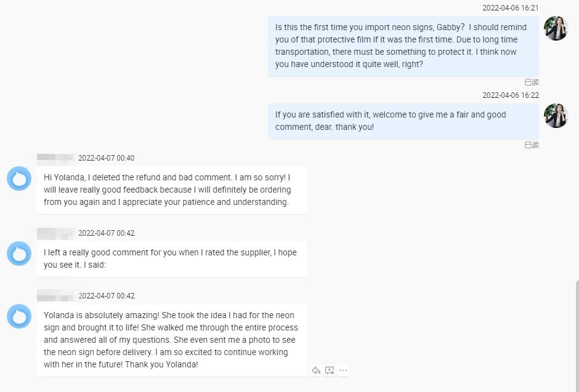
Task: Click the 'Yolanda is absolutely amazing' review message
Action: point(171,340)
